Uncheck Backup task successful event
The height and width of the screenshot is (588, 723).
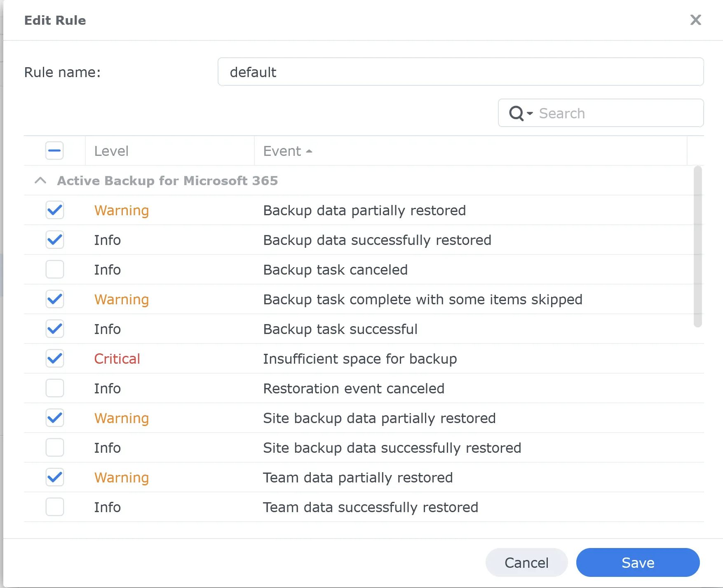[x=54, y=329]
